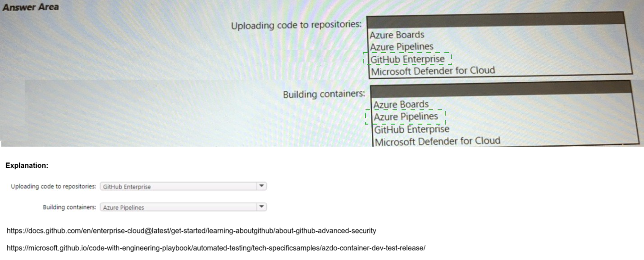644x260 pixels.
Task: Expand arrow of GitHub Enterprise combo box in Explanation
Action: pyautogui.click(x=261, y=186)
